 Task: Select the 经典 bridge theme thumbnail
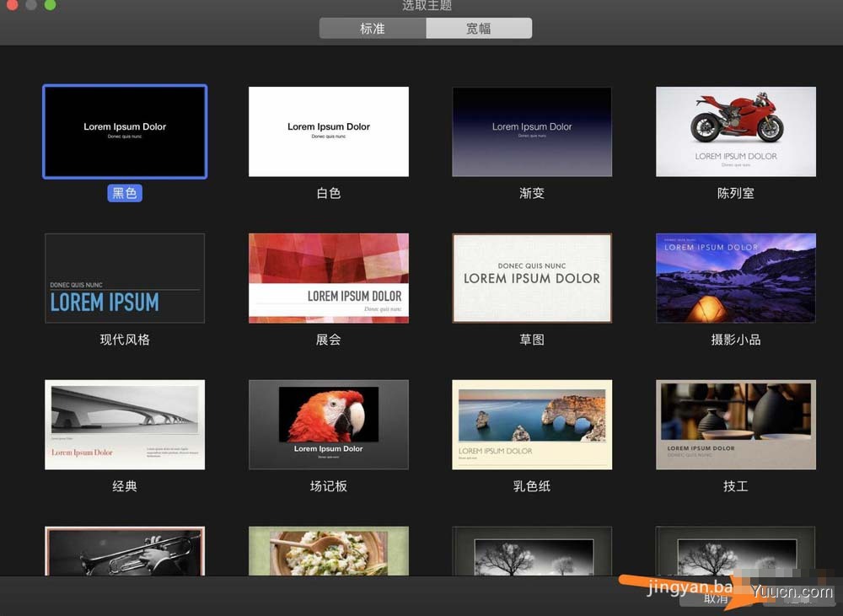(125, 425)
